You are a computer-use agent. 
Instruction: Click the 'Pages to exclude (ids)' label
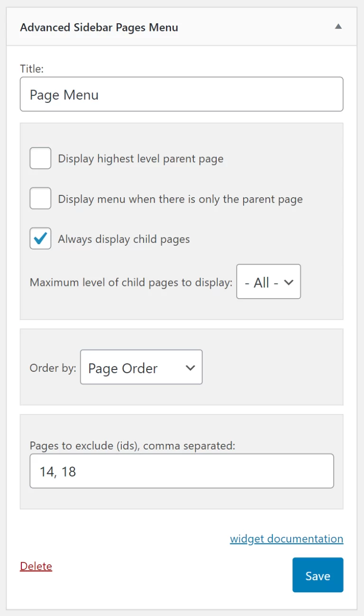[x=105, y=445]
